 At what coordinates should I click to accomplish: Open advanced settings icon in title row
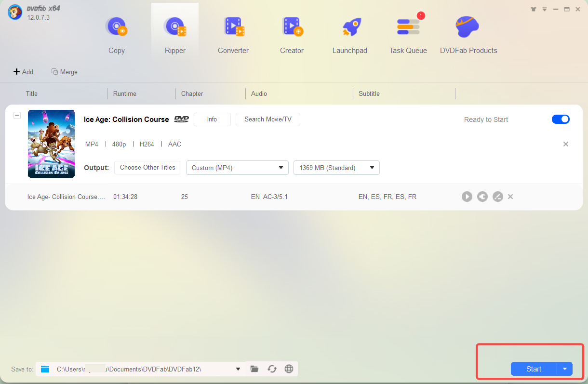pos(482,197)
